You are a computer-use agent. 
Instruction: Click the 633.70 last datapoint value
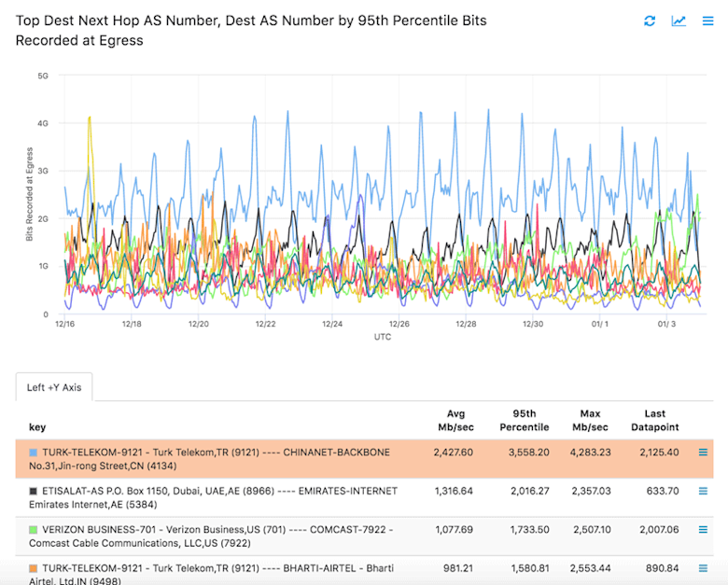click(x=663, y=491)
